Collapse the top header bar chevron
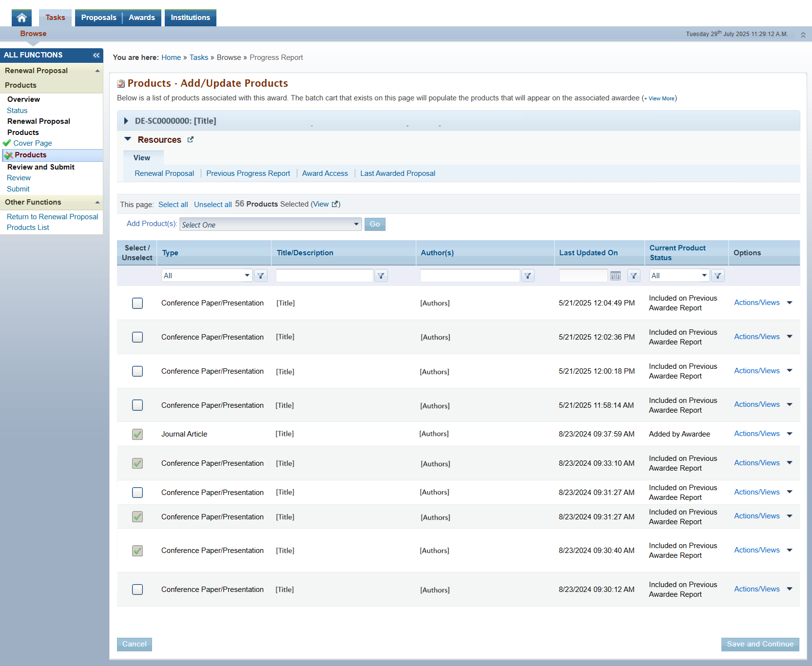 pyautogui.click(x=803, y=35)
